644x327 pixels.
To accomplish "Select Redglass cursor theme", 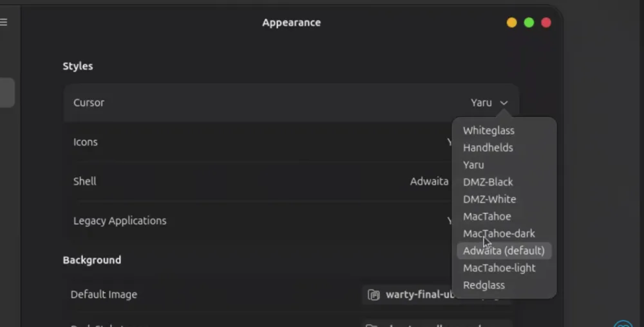I will (484, 285).
